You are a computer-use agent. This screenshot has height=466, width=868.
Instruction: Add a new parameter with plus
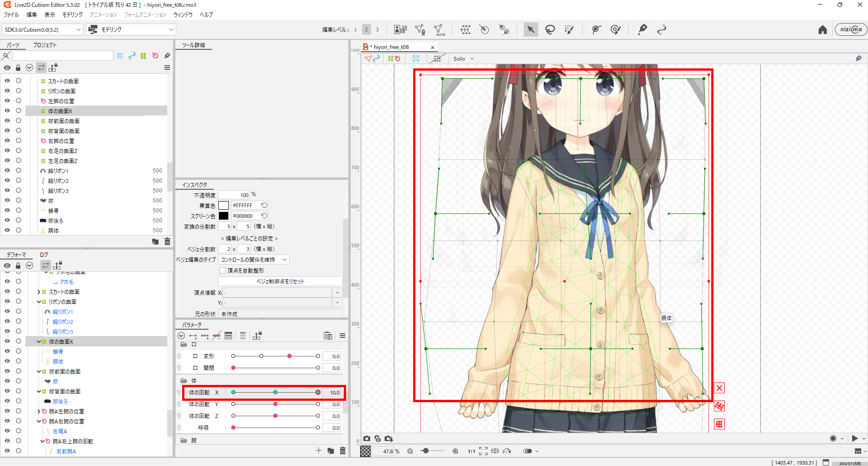pyautogui.click(x=318, y=451)
